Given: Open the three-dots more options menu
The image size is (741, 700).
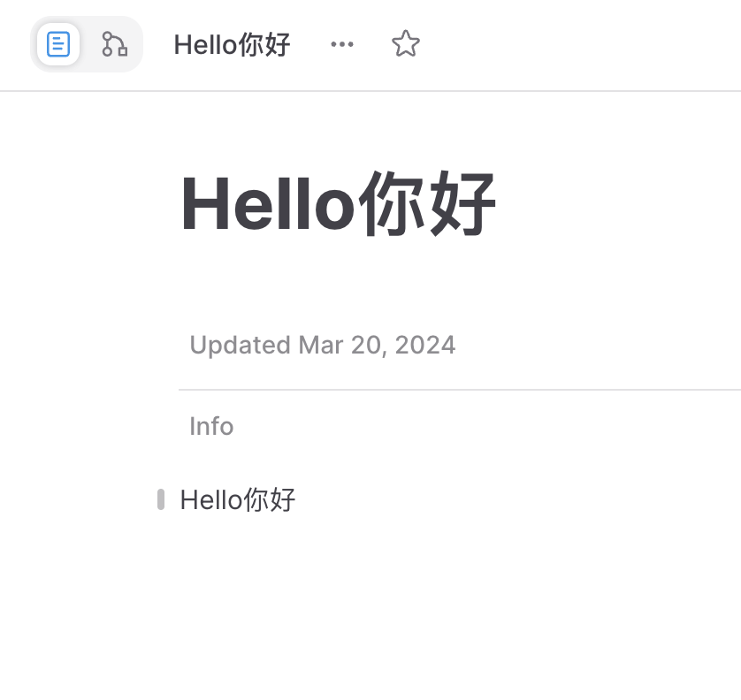Looking at the screenshot, I should (342, 44).
